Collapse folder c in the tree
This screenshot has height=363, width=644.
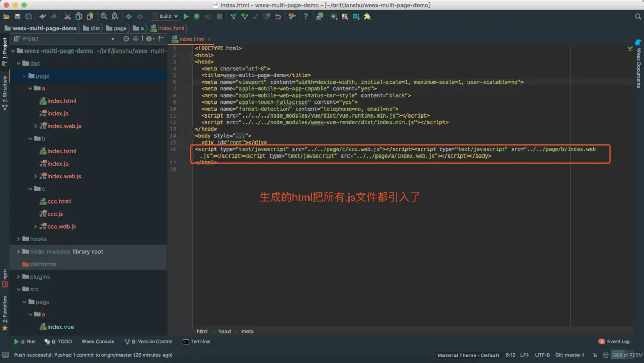30,189
